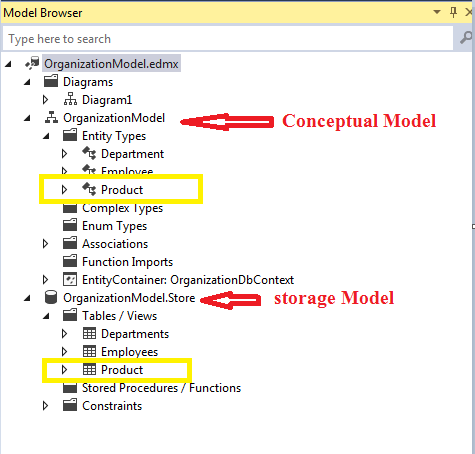
Task: Click the Diagram1 hierarchy icon
Action: point(70,99)
